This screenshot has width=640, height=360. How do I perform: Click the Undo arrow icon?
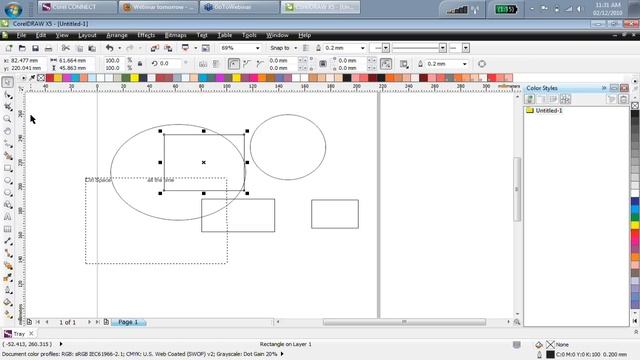coord(109,48)
